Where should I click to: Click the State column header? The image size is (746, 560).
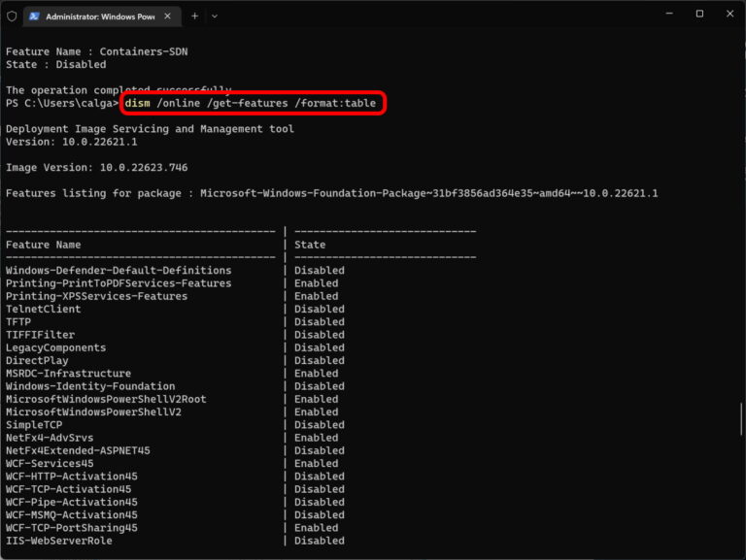click(310, 245)
